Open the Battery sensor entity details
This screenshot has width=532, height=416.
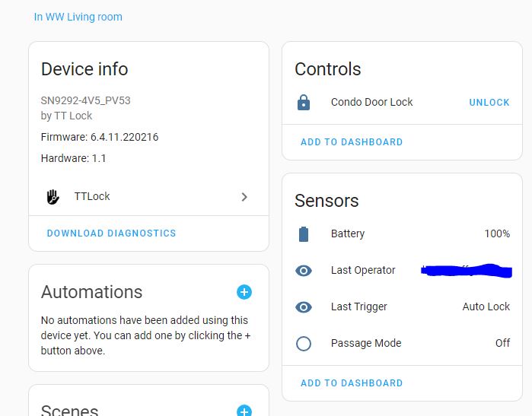(x=402, y=234)
